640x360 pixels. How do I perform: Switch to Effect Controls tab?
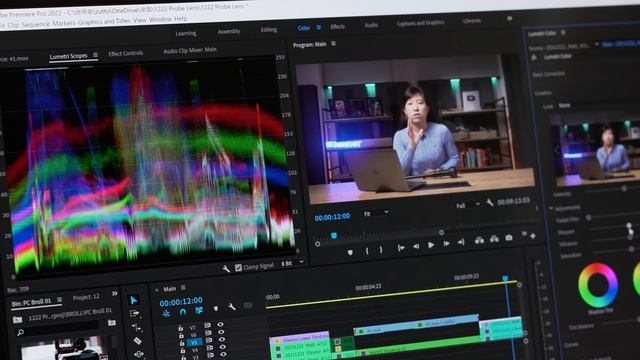pyautogui.click(x=126, y=53)
